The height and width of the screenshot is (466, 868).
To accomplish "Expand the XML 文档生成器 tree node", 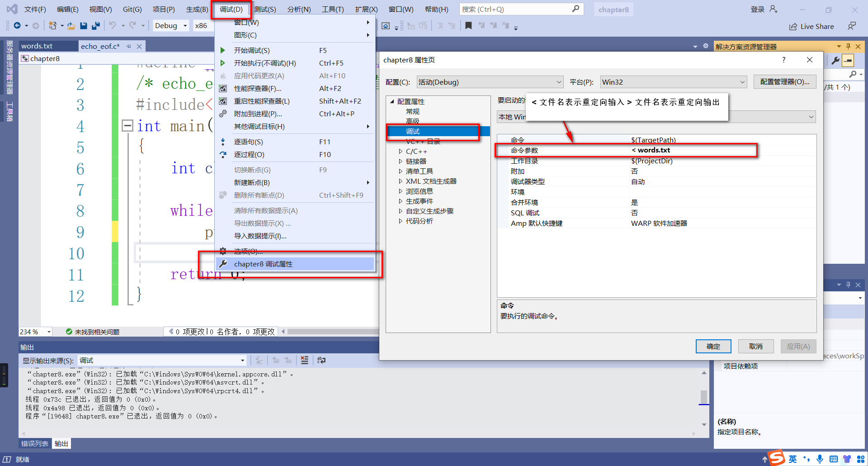I will click(401, 181).
